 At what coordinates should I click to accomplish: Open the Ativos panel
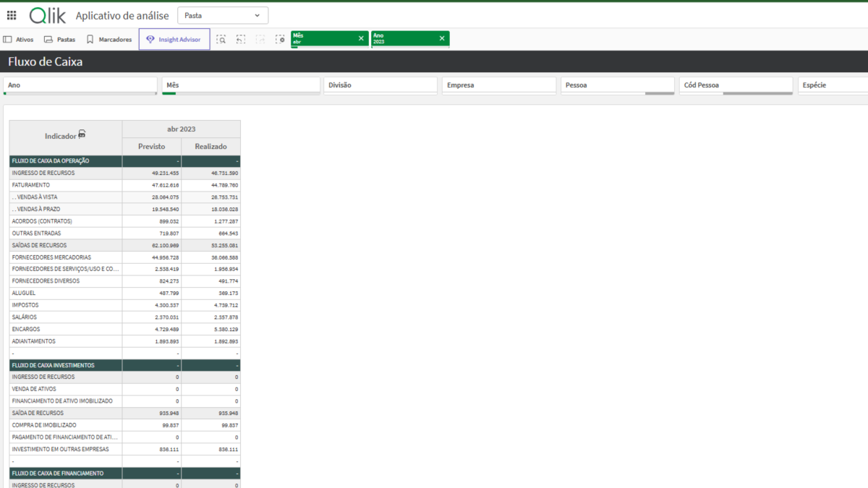click(19, 40)
